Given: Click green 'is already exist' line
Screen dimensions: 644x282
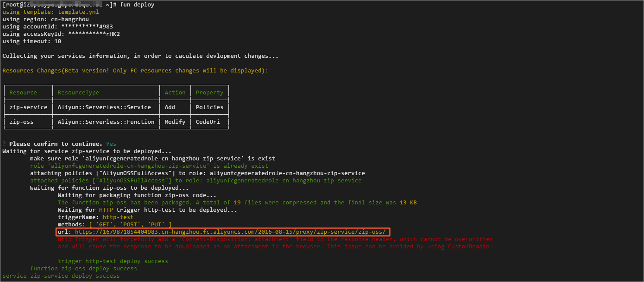Looking at the screenshot, I should point(149,166).
